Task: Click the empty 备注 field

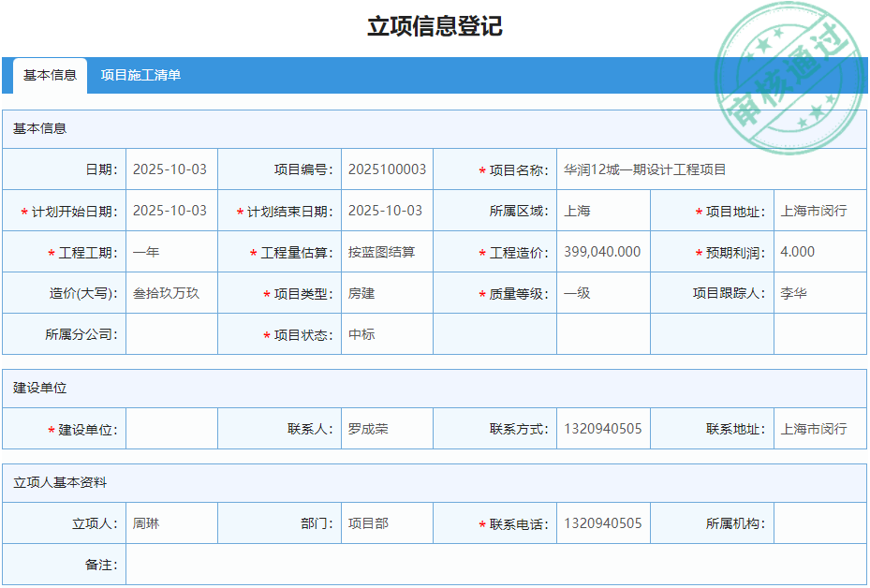Action: 495,565
